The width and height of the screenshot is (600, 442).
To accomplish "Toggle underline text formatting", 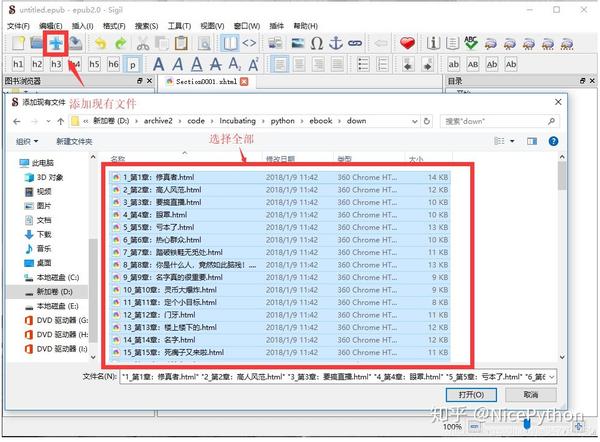I will click(x=197, y=64).
